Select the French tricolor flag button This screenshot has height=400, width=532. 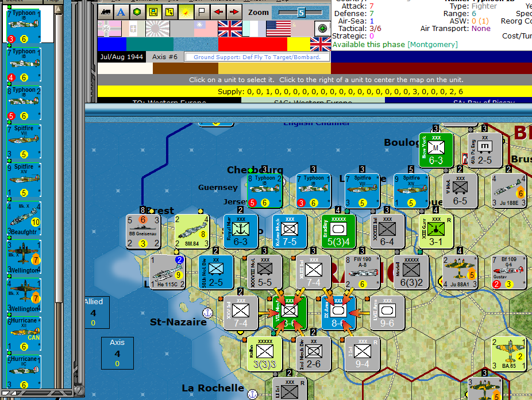254,29
